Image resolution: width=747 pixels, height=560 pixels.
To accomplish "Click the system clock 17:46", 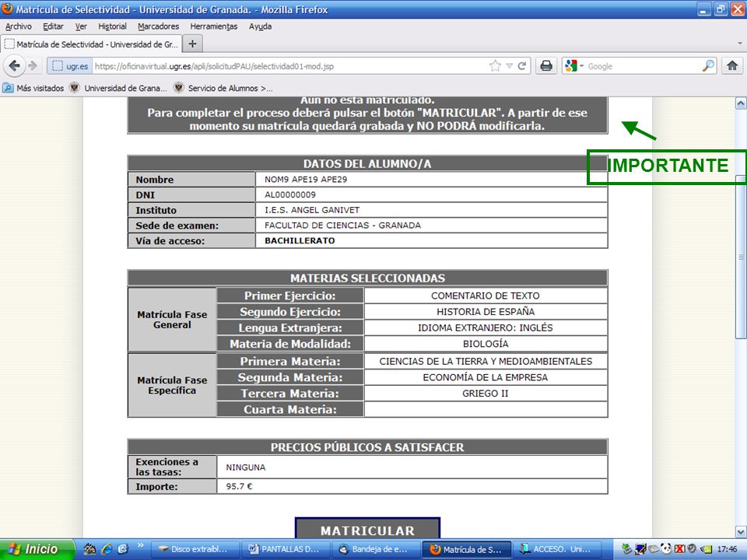I will [x=727, y=550].
